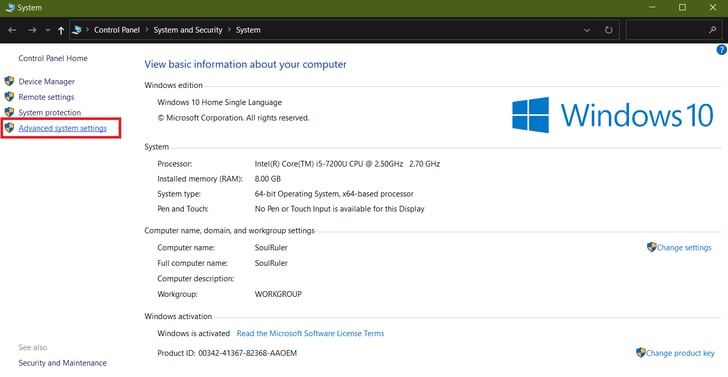Select Control Panel in the breadcrumb path
Viewport: 728px width, 377px height.
[117, 30]
